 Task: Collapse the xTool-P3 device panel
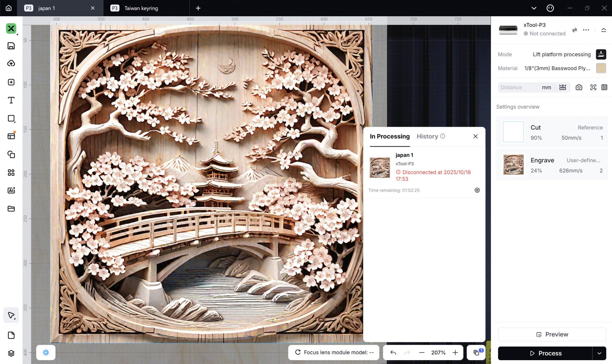point(603,30)
